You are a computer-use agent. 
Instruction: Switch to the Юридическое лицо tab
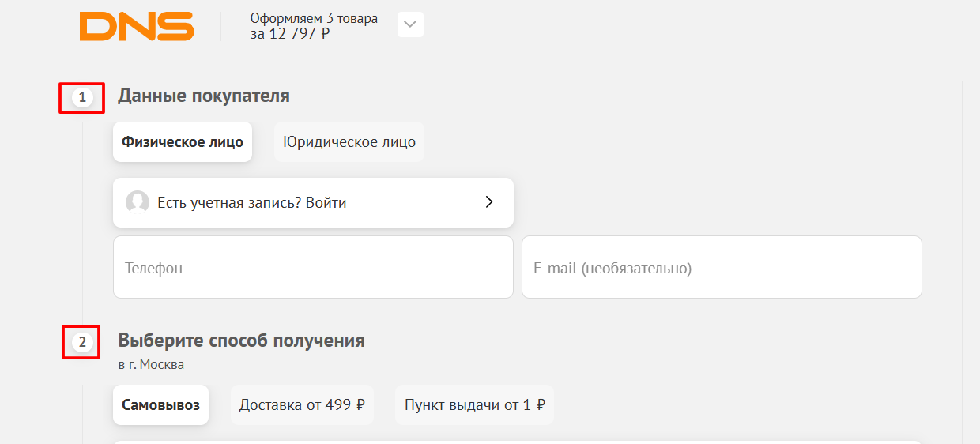(x=349, y=142)
